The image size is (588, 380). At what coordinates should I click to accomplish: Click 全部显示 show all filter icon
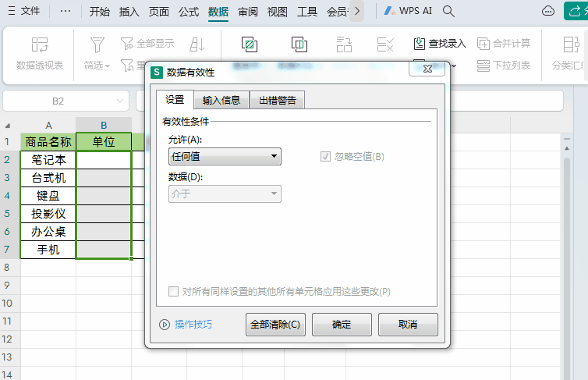click(x=147, y=44)
